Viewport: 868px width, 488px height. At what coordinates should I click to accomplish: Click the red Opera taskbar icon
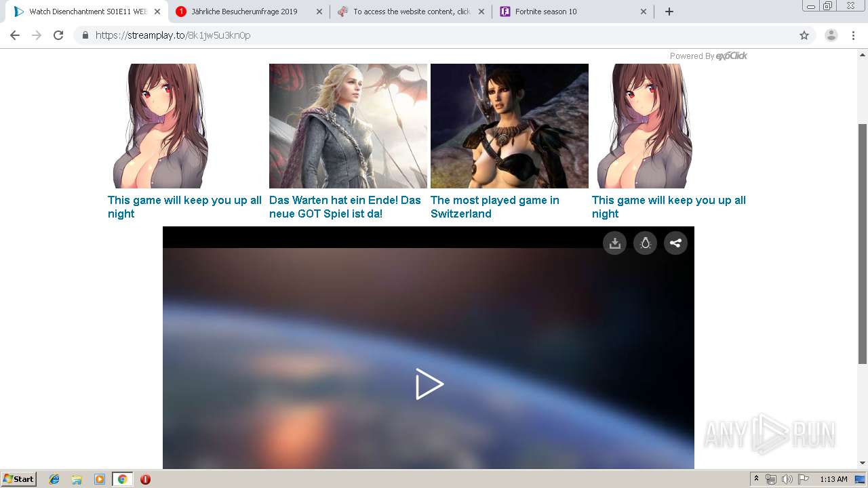pos(145,479)
